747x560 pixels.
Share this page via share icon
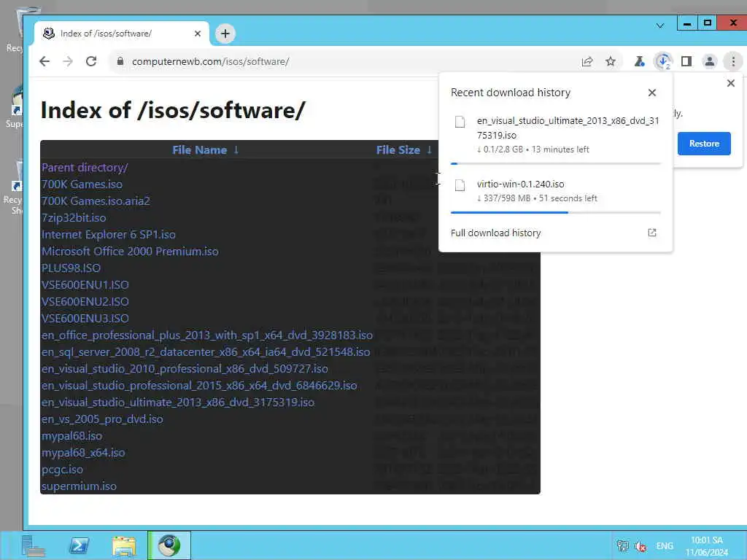tap(587, 61)
